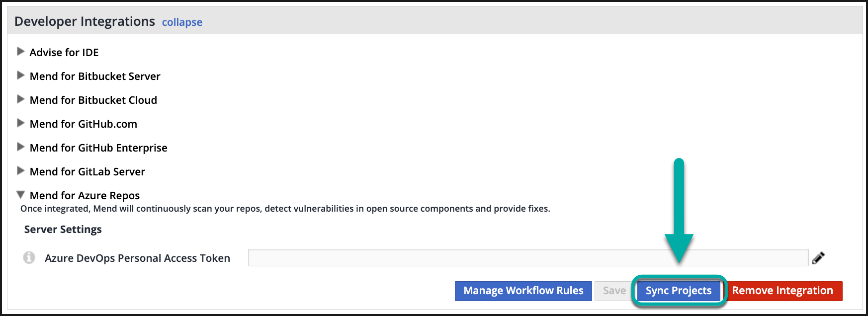
Task: Click the Azure DevOps Personal Access Token field
Action: (x=527, y=257)
